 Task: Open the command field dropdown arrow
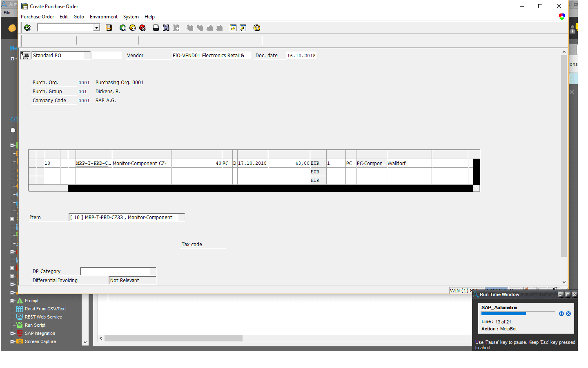(x=97, y=28)
